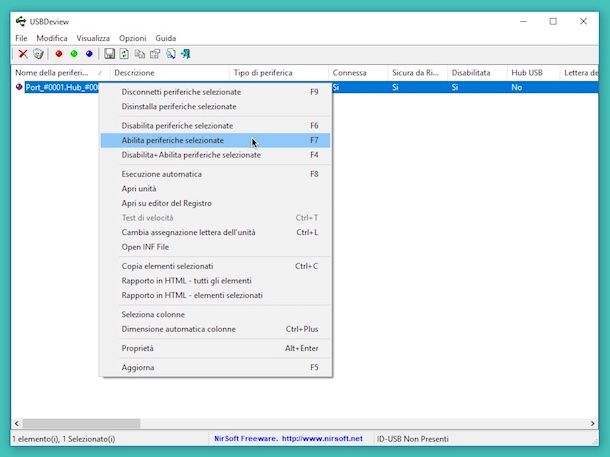
Task: Click the horizontal scrollbar thumb
Action: [x=81, y=423]
